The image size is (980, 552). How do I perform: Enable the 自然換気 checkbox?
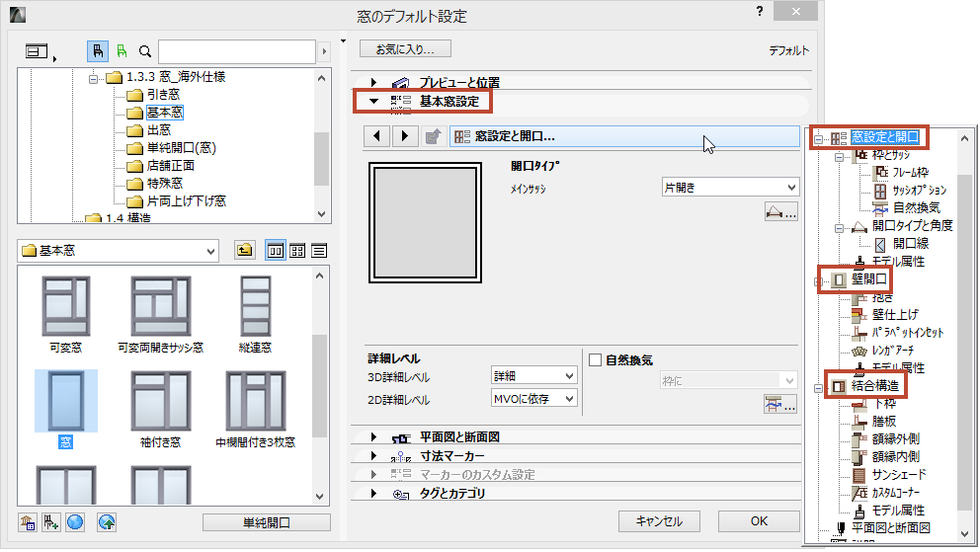(595, 360)
